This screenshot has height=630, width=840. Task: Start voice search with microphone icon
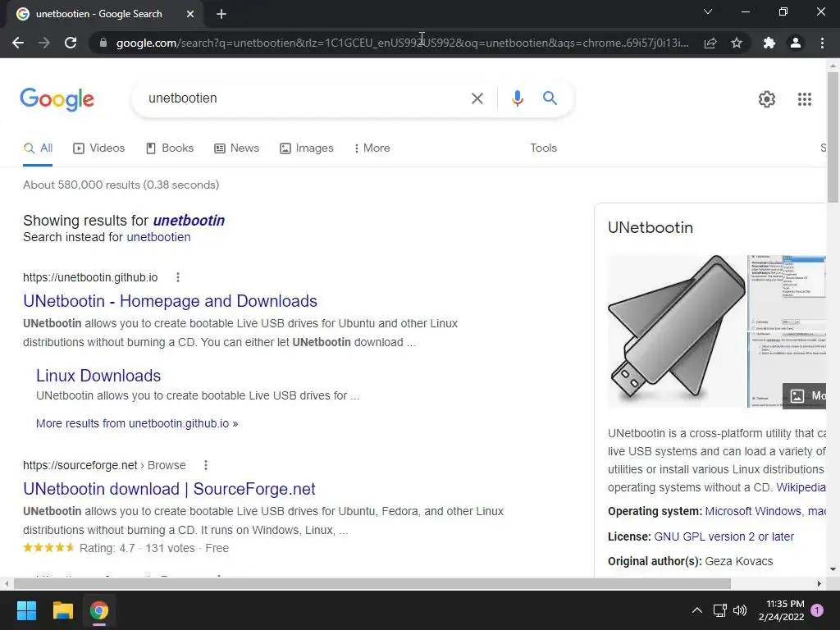517,98
